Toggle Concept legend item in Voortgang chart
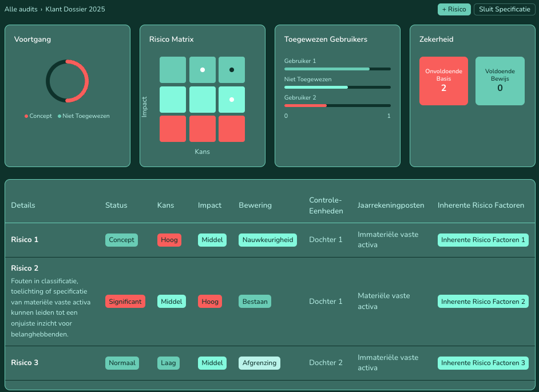539x392 pixels. (38, 116)
